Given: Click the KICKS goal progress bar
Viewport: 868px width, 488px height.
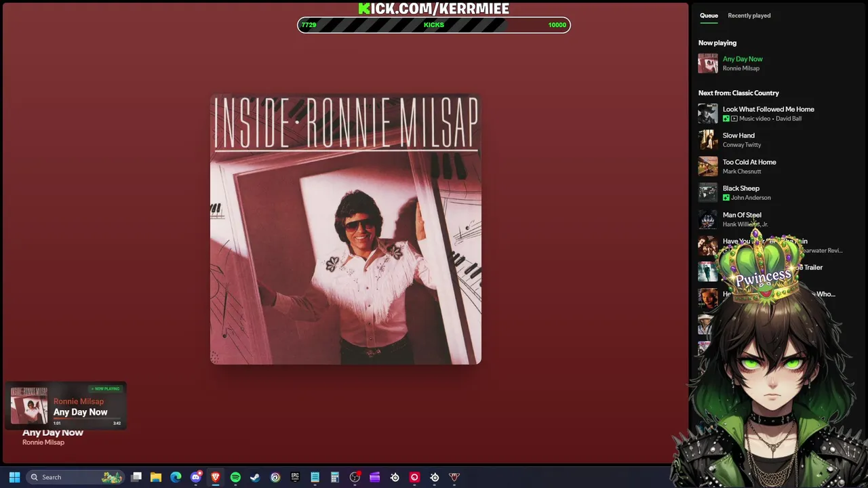Looking at the screenshot, I should (x=434, y=25).
